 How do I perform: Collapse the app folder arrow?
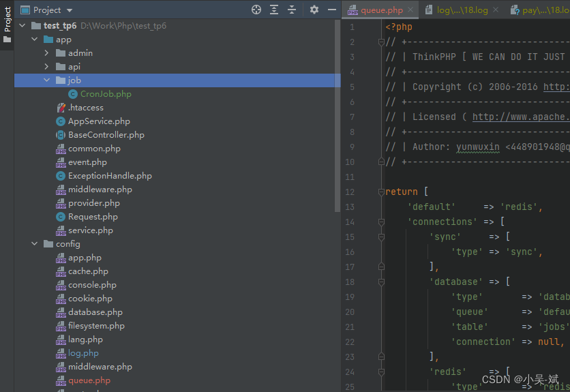point(35,40)
